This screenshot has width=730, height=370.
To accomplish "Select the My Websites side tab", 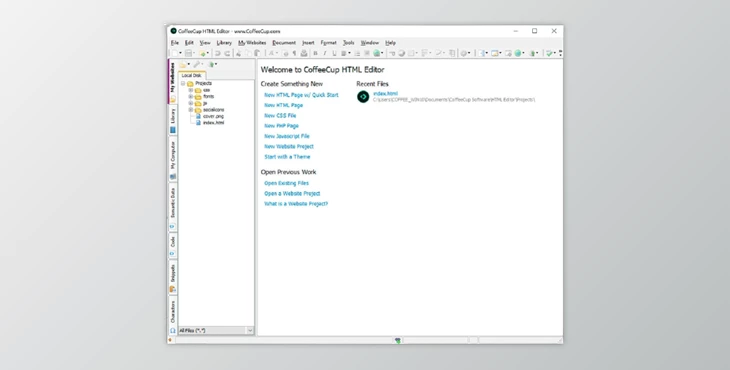I will [x=173, y=81].
